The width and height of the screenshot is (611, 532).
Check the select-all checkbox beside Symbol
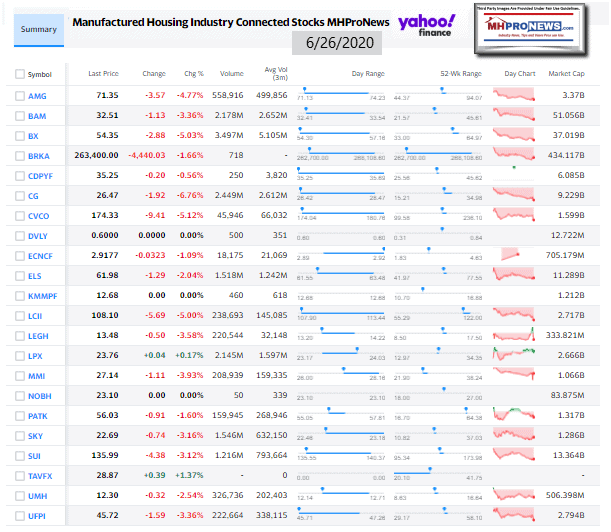tap(20, 74)
